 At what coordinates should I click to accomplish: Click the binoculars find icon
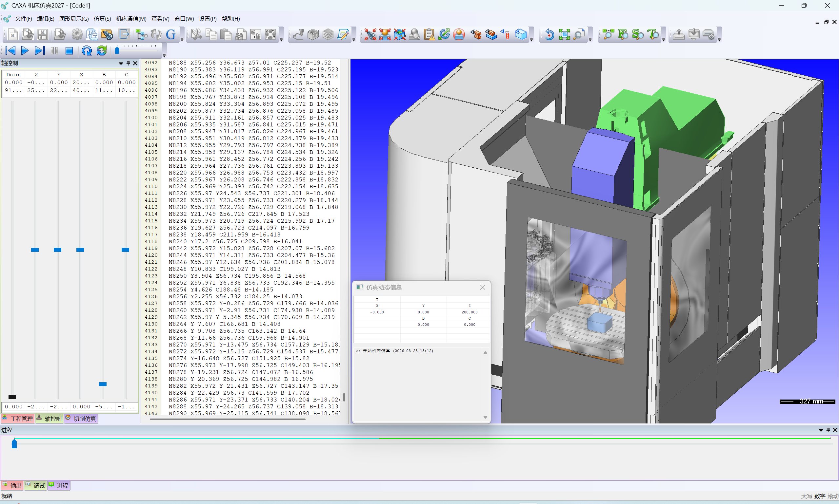pos(241,34)
